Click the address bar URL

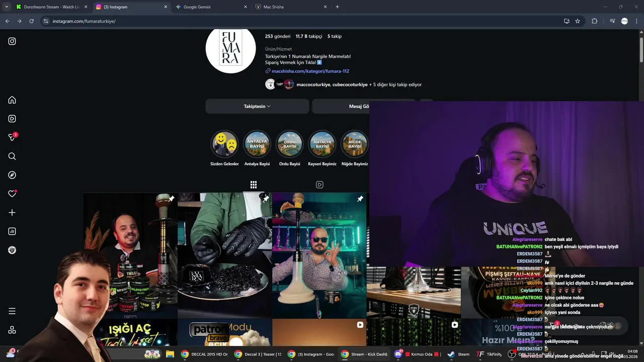click(84, 21)
